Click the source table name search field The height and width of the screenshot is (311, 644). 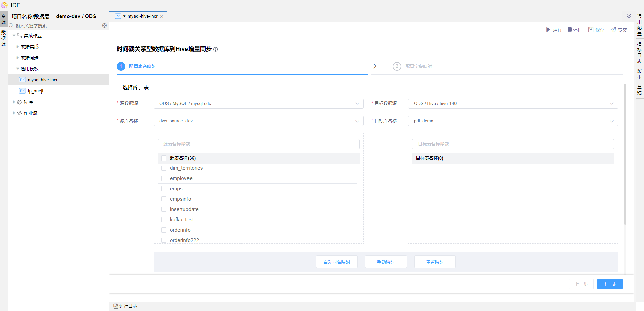point(258,144)
